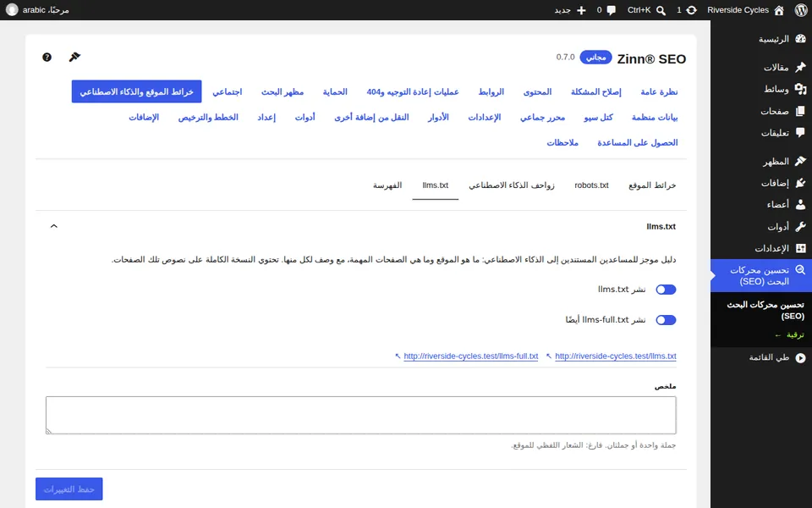Screen dimensions: 812x508
Task: Click ترقية upgrade link in sidebar
Action: click(790, 335)
